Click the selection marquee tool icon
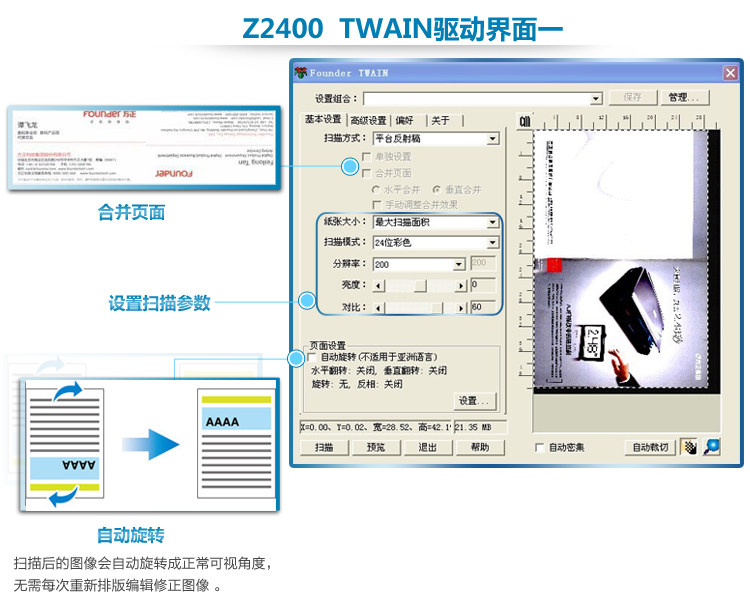Screen dimensions: 750x600 689,447
